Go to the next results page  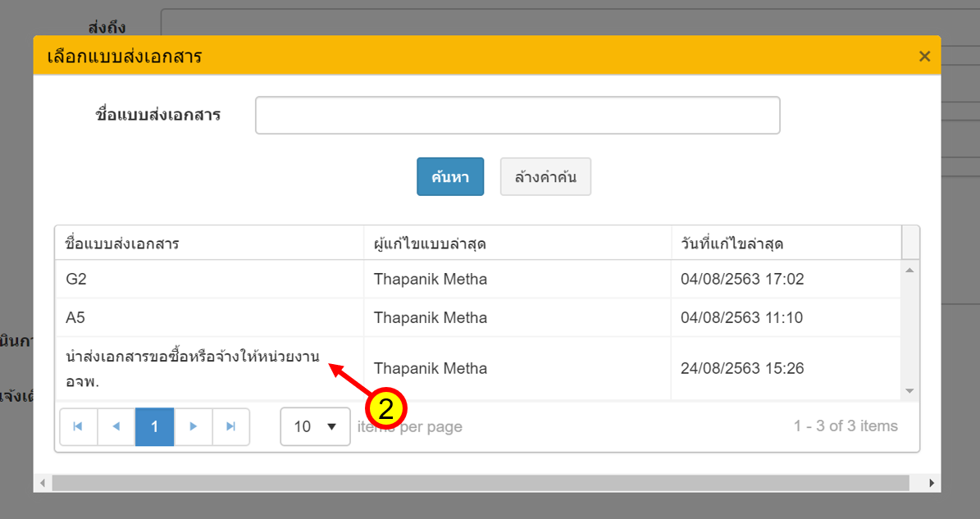(x=194, y=426)
